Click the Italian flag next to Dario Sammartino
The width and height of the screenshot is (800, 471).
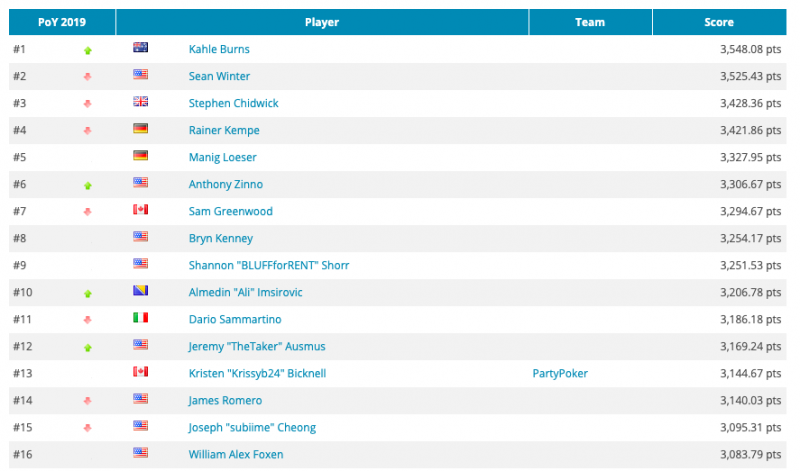pos(140,318)
